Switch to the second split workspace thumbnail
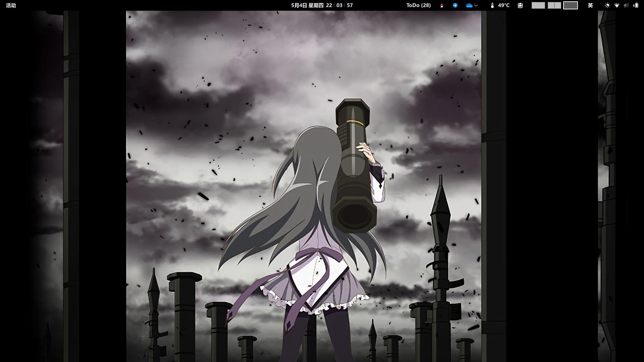Screen dimensions: 644x362 pos(554,5)
